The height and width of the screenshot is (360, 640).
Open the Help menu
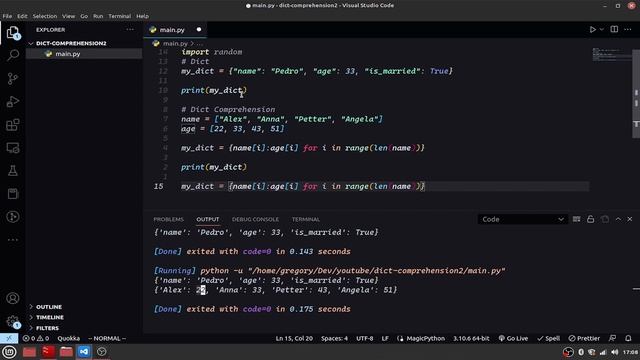coord(142,16)
